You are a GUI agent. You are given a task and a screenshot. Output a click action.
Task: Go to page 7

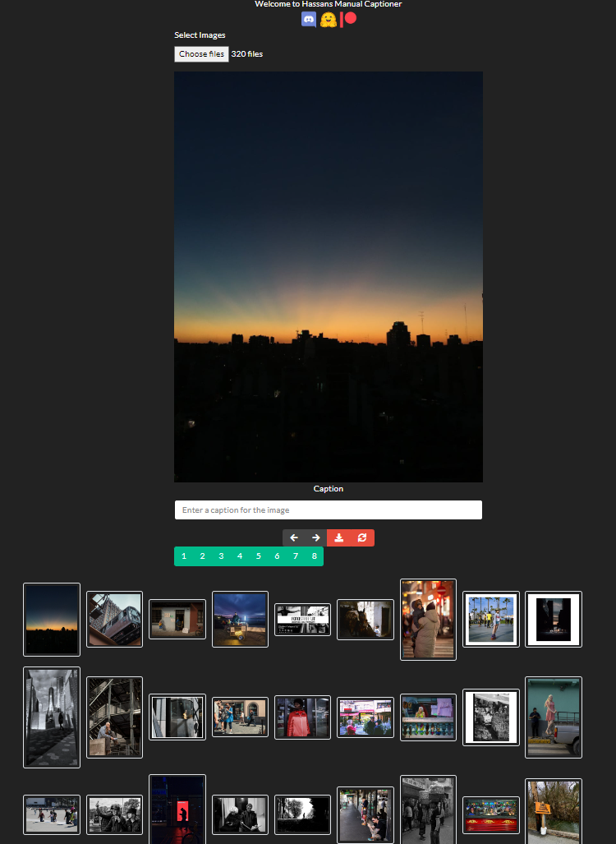[x=296, y=556]
